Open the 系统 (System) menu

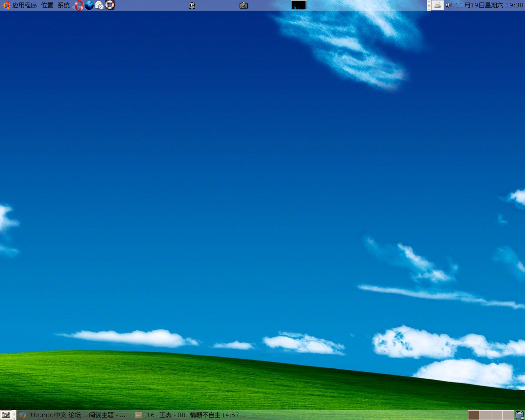point(64,5)
